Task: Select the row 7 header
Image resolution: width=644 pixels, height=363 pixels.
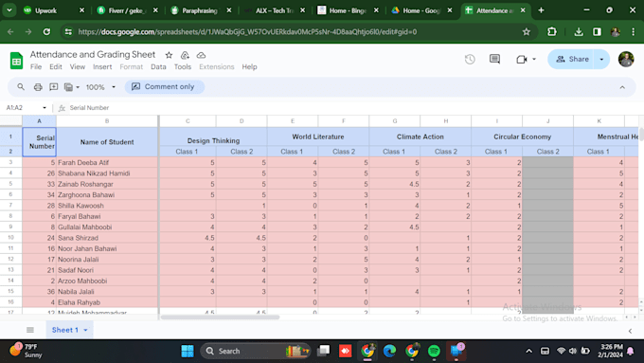Action: tap(10, 205)
